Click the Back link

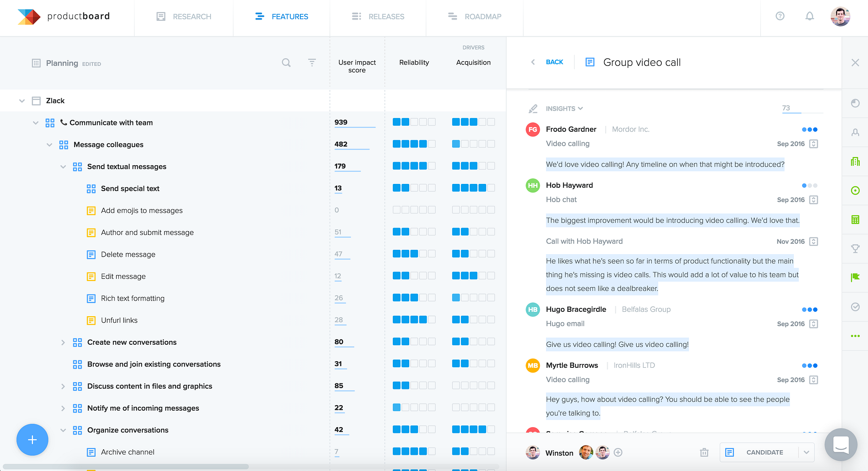tap(554, 62)
